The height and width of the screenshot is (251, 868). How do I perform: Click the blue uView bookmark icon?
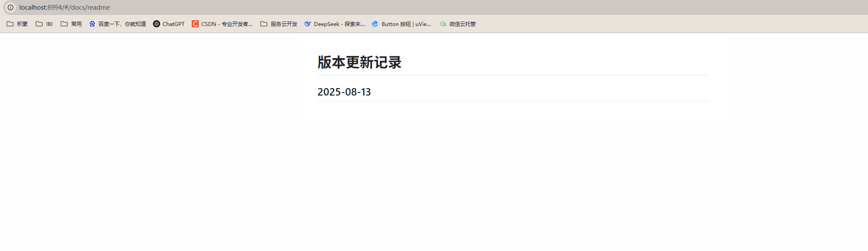coord(375,24)
